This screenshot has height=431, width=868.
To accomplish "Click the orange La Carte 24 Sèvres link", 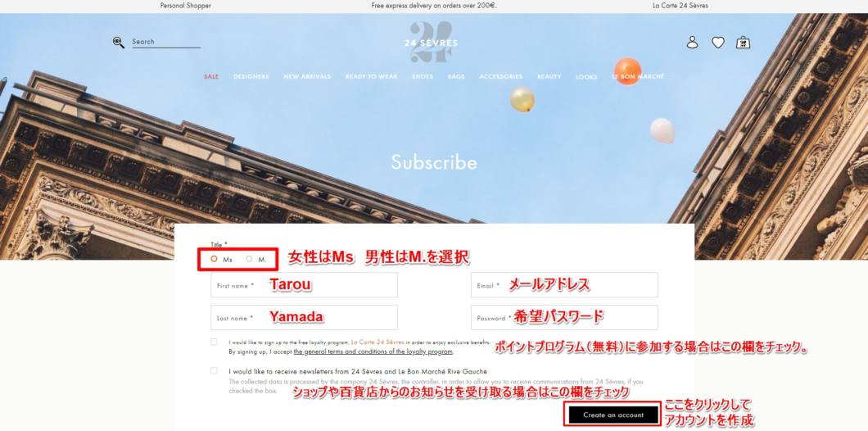I will pos(377,343).
